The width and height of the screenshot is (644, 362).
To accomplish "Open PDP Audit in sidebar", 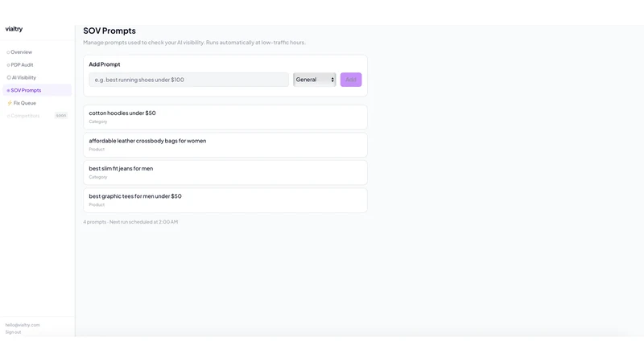I will (x=37, y=65).
